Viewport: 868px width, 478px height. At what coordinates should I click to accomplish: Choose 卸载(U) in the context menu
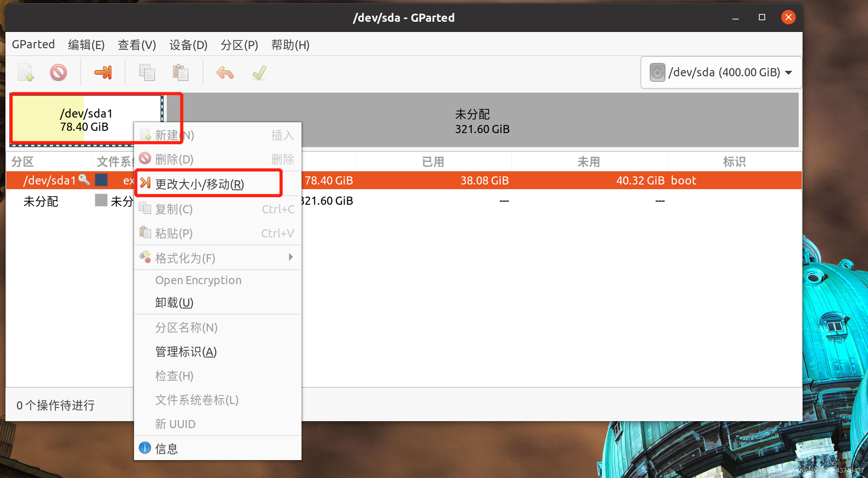174,302
